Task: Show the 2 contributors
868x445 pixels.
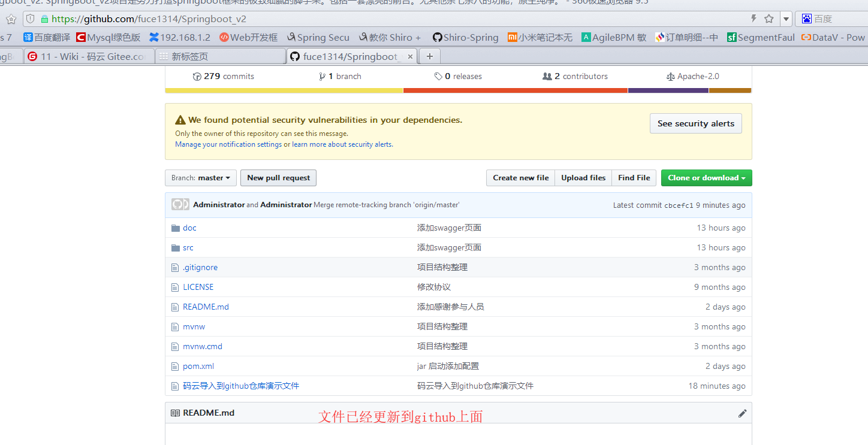Action: (x=575, y=76)
